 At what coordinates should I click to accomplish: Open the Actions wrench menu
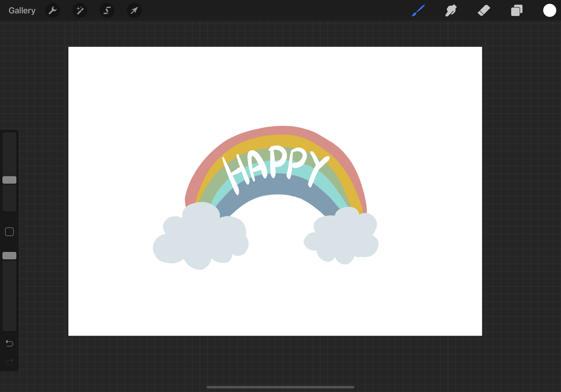pyautogui.click(x=53, y=10)
